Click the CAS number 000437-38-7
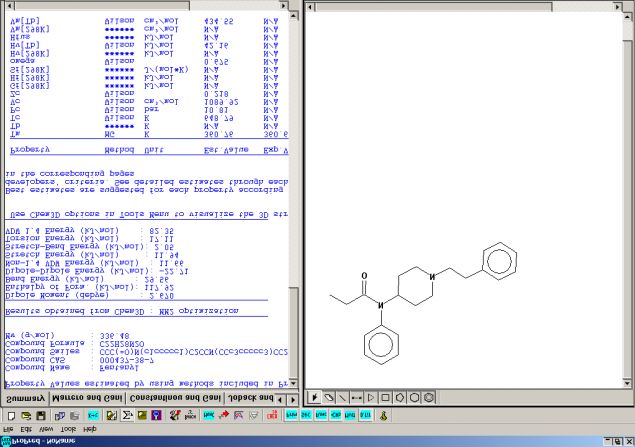 pos(127,360)
